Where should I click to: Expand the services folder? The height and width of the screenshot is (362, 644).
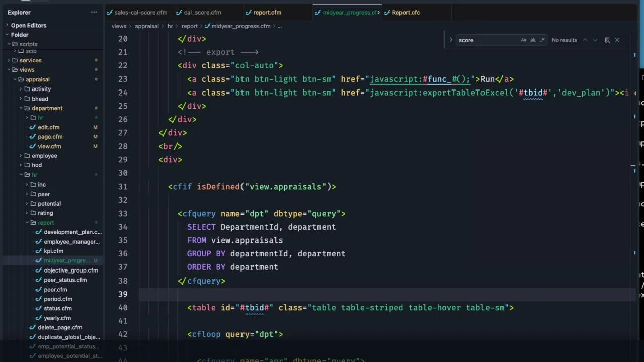pyautogui.click(x=31, y=60)
